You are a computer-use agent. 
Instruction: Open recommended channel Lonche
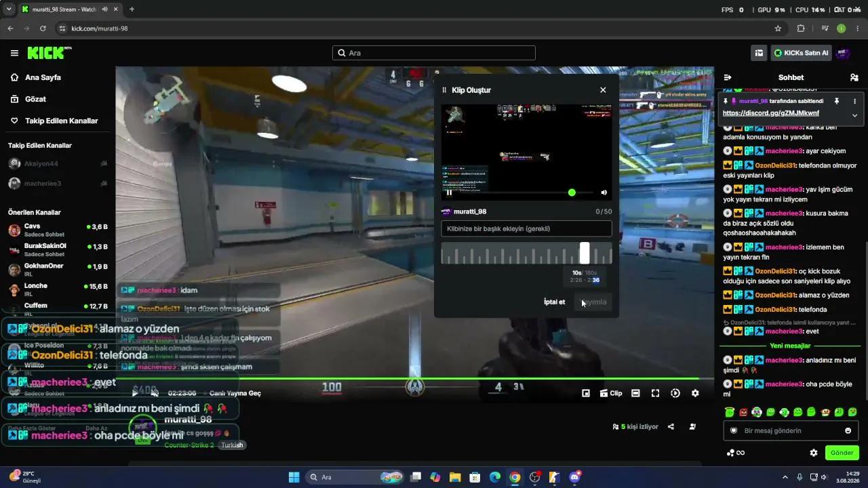[x=58, y=289]
